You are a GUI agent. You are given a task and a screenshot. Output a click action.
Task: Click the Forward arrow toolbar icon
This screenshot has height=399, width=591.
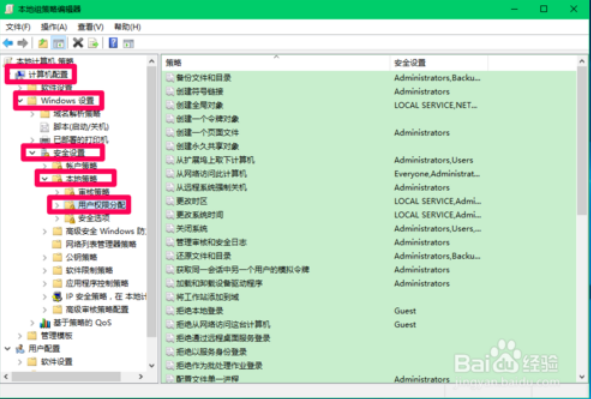click(x=23, y=43)
